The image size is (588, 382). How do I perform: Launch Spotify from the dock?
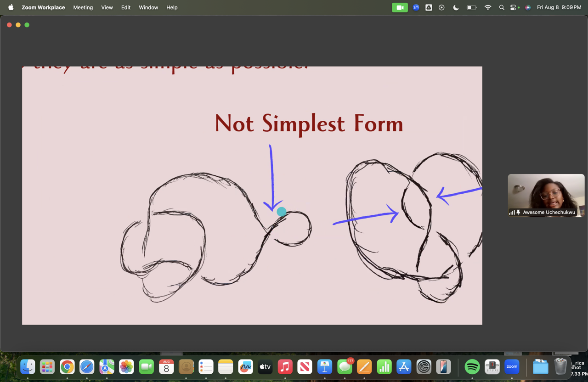[x=472, y=367]
